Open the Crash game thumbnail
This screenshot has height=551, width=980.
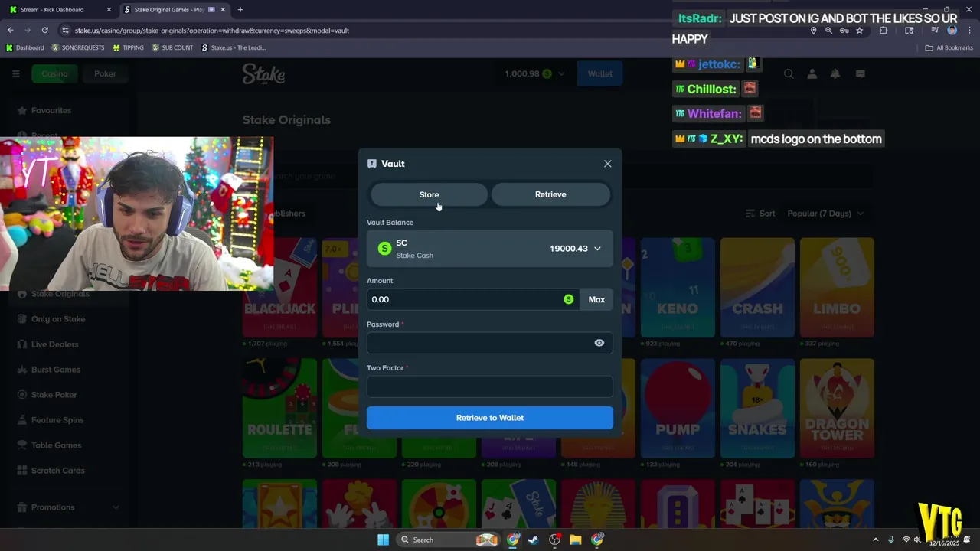click(757, 287)
